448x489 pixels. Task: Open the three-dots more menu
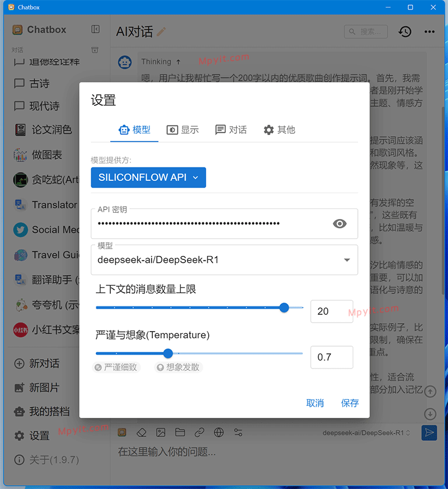pos(430,31)
